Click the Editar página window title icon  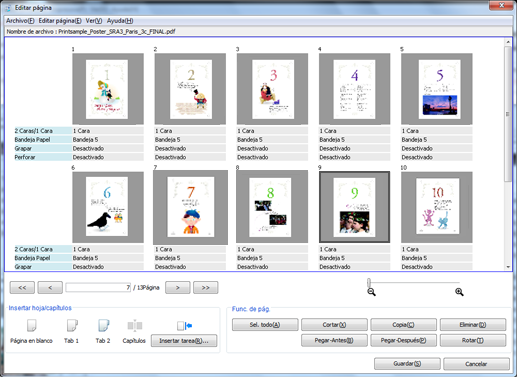(x=8, y=8)
